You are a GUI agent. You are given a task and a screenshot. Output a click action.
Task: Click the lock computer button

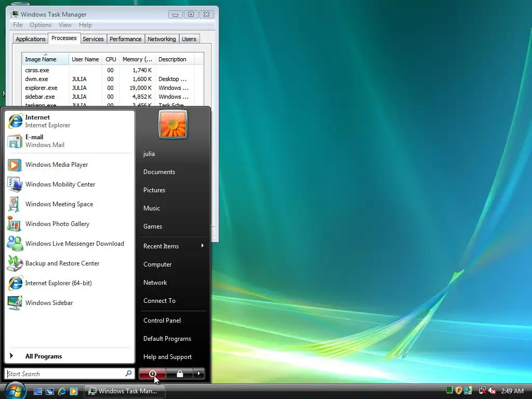(x=179, y=374)
